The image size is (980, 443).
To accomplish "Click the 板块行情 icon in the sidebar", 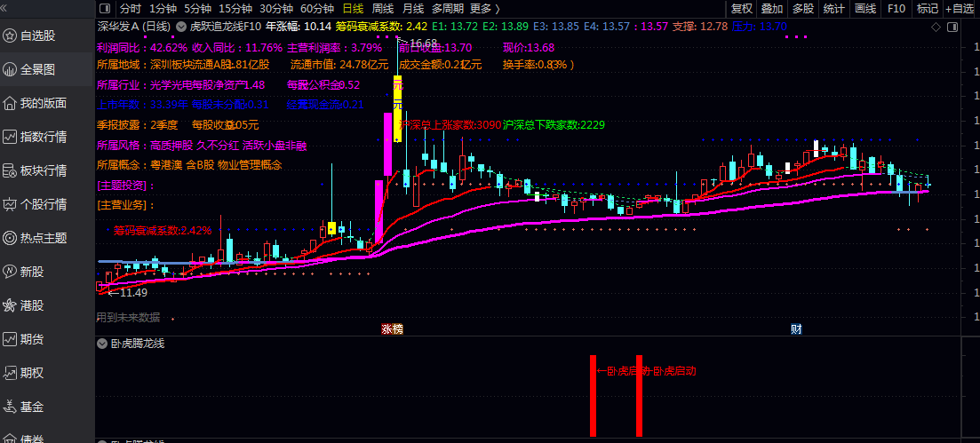I will tap(10, 170).
